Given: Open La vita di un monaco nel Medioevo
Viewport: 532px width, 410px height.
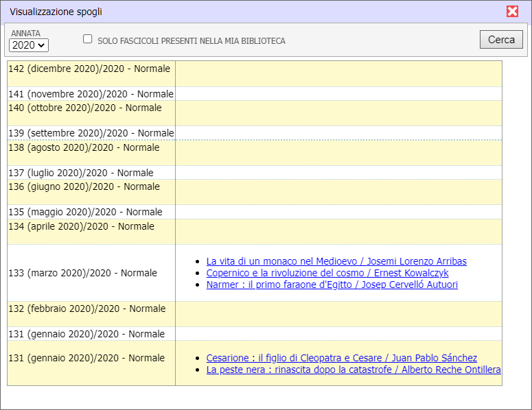Looking at the screenshot, I should [x=336, y=261].
